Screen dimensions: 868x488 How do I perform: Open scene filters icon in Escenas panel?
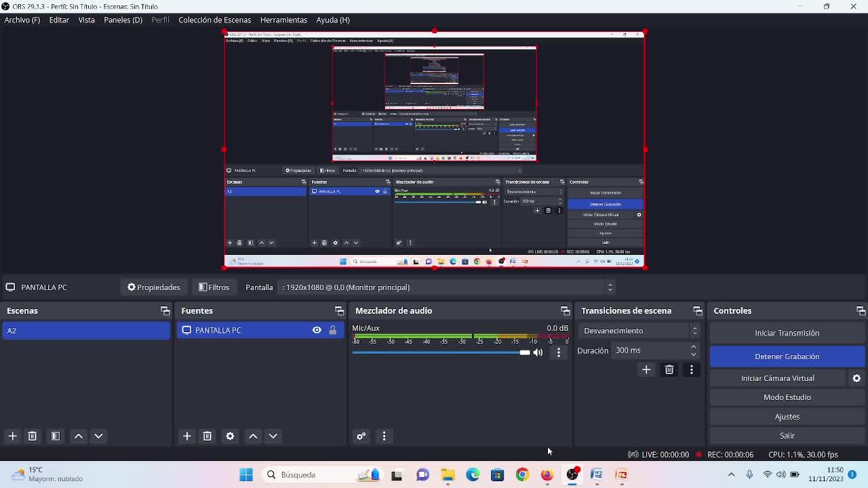pos(56,436)
